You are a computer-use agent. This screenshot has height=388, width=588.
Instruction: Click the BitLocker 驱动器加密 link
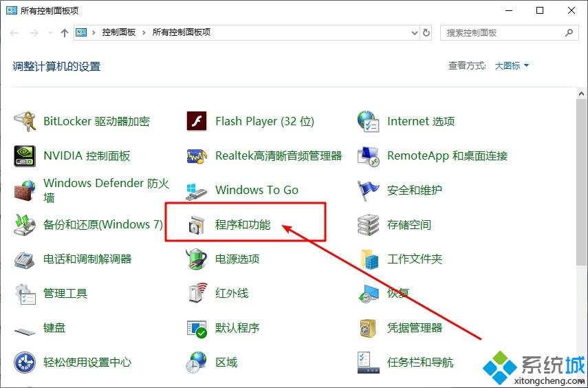pyautogui.click(x=97, y=121)
